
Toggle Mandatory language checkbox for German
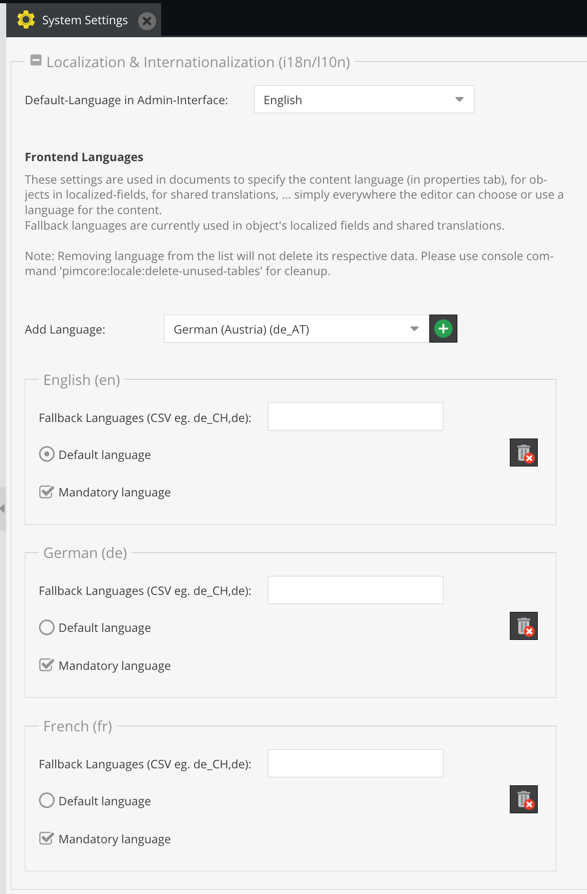pyautogui.click(x=46, y=665)
